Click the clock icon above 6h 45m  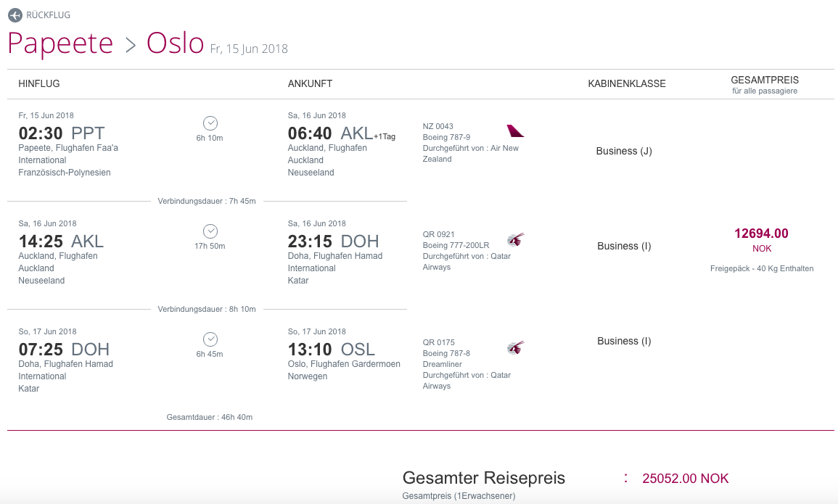pyautogui.click(x=210, y=339)
